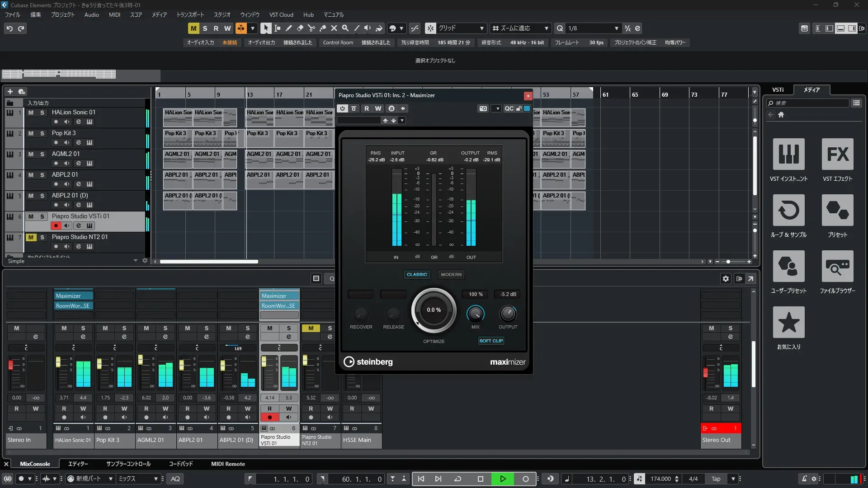
Task: Select the Zoom magnifier tool
Action: pos(345,28)
